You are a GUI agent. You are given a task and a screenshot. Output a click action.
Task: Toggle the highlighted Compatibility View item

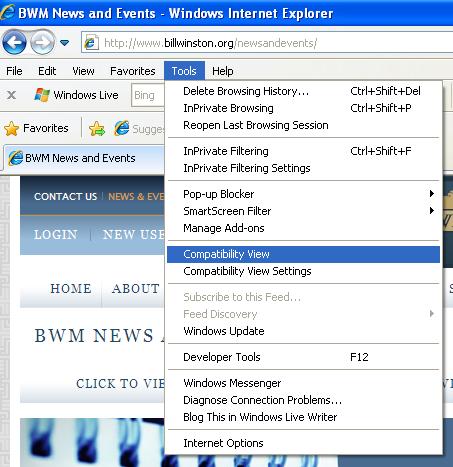coord(303,254)
